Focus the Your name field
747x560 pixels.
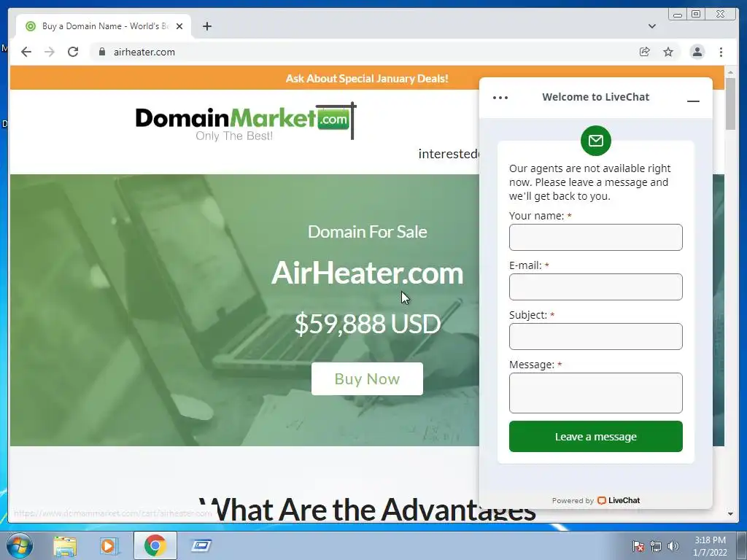coord(595,237)
